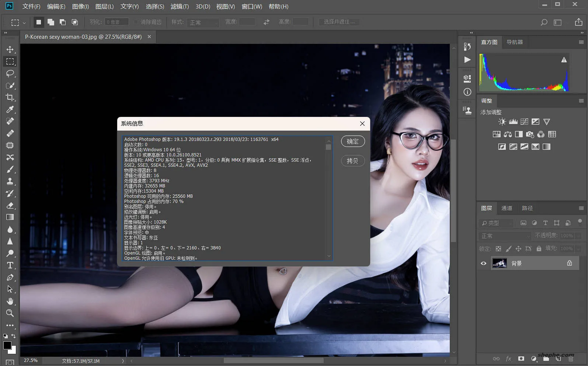Choose Add to Selection mode

(51, 22)
